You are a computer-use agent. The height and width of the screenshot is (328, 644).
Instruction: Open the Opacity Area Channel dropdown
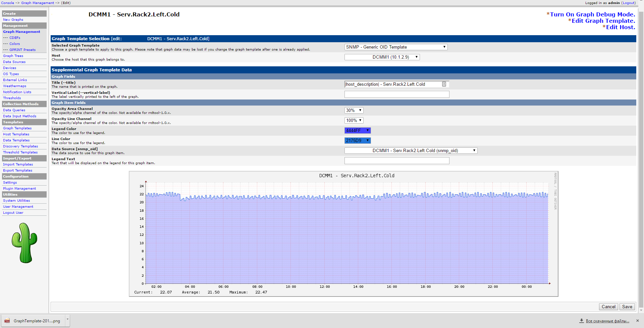354,111
